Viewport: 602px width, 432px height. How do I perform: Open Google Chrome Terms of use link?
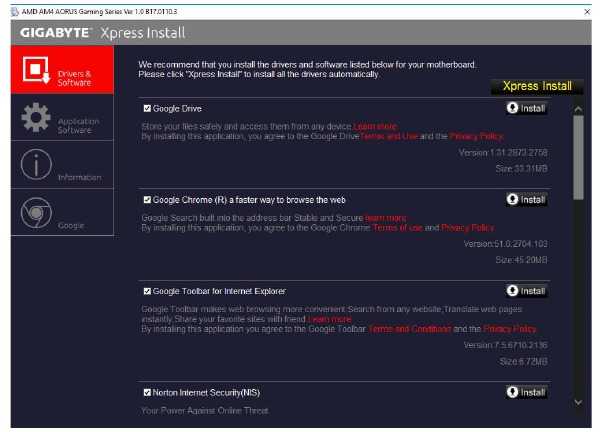(397, 228)
